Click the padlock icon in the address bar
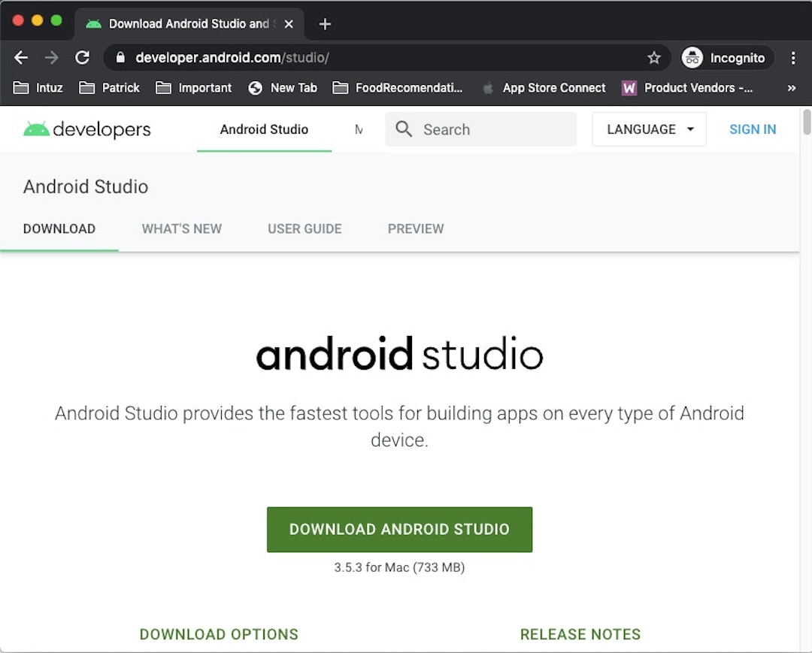 (x=120, y=57)
